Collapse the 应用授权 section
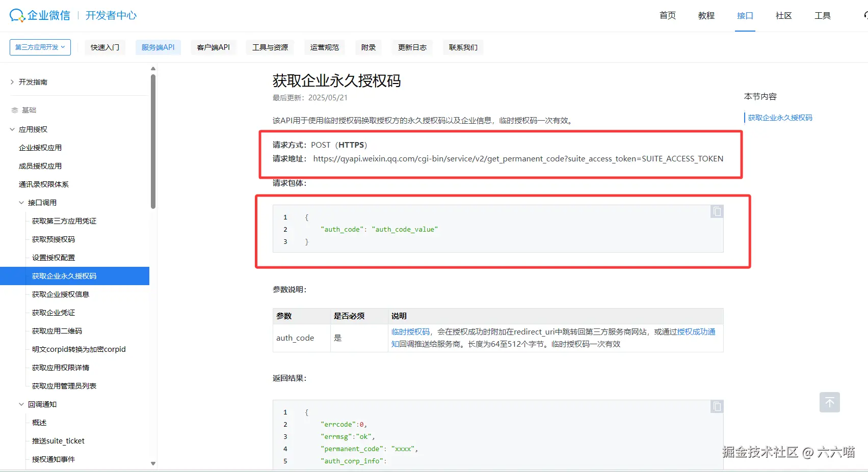 coord(12,129)
